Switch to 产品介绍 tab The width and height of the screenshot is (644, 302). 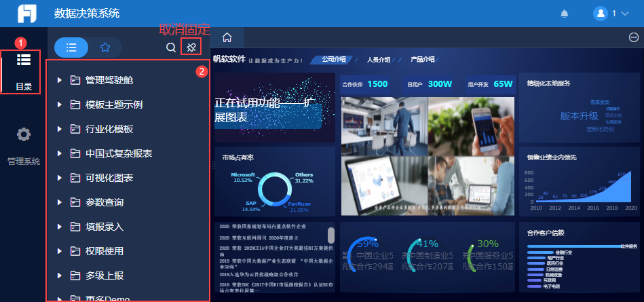pos(423,60)
